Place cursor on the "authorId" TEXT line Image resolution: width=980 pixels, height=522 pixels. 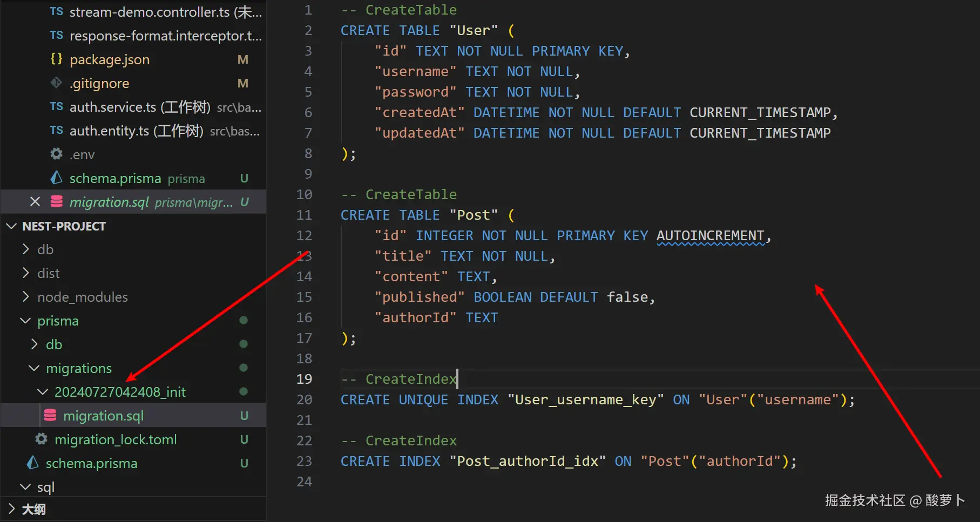[x=436, y=318]
